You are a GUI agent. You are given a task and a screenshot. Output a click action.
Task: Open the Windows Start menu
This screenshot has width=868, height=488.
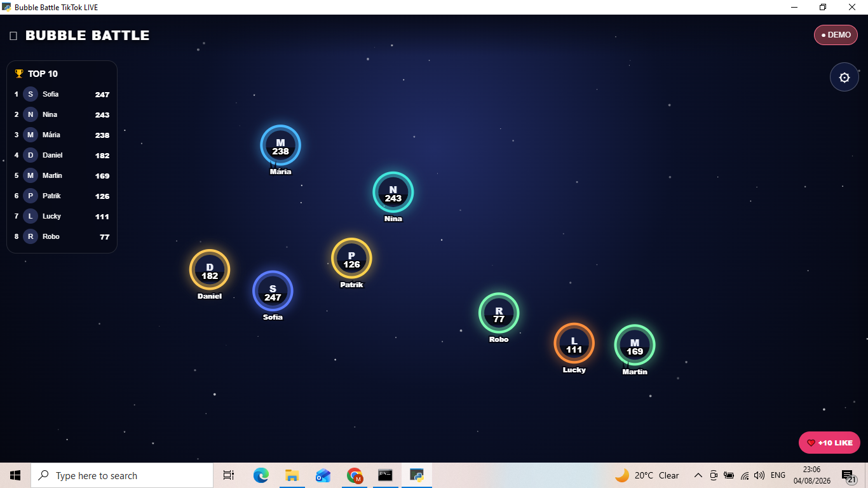point(15,475)
